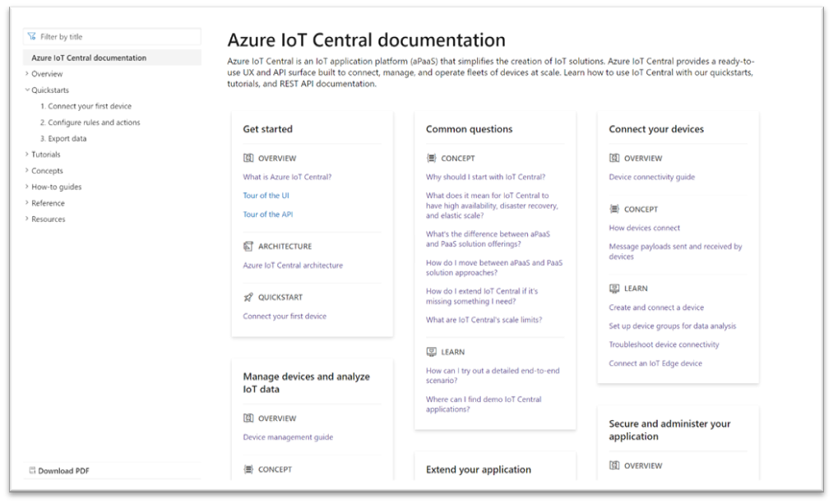Open Azure IoT Central architecture link
Image resolution: width=833 pixels, height=504 pixels.
[x=293, y=265]
